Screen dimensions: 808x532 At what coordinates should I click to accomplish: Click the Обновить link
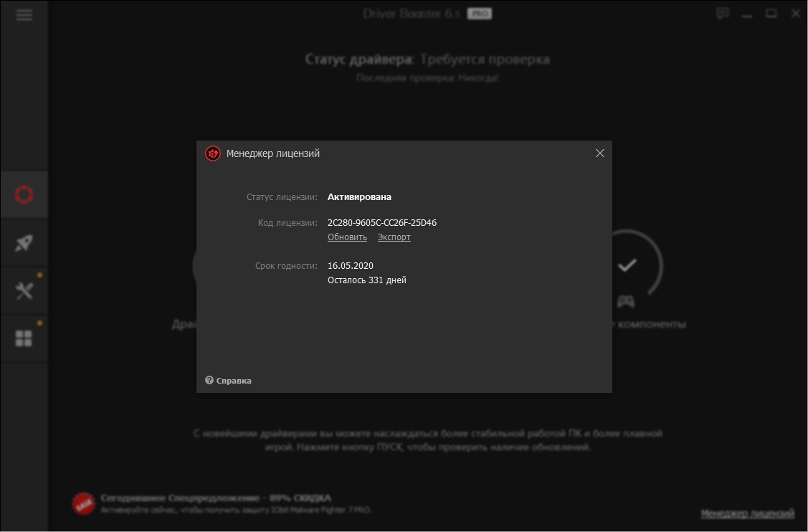click(347, 237)
